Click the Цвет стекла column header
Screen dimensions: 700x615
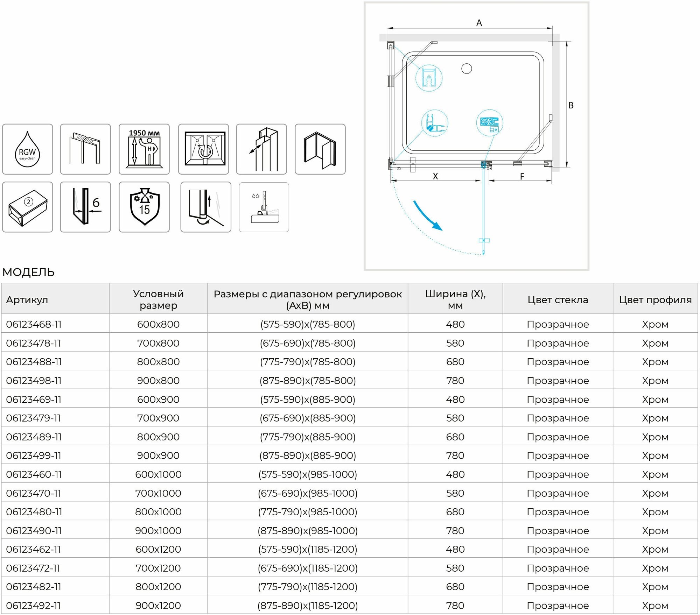click(558, 300)
